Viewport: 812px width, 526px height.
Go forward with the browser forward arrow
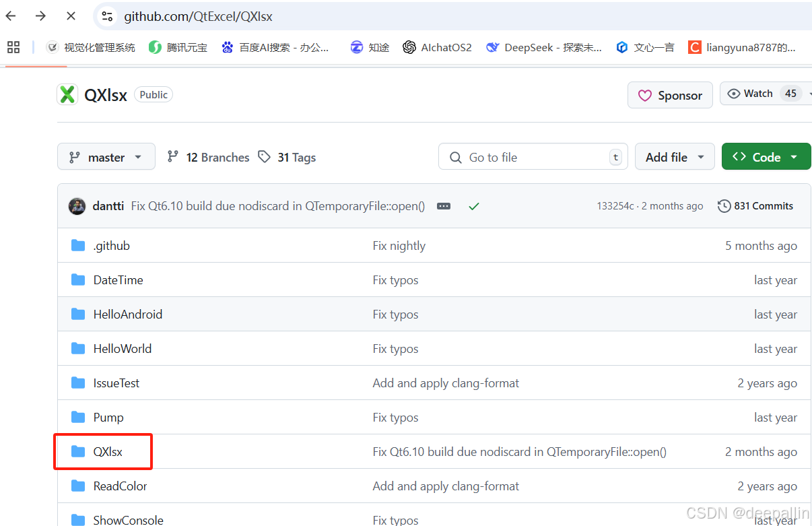(x=40, y=16)
